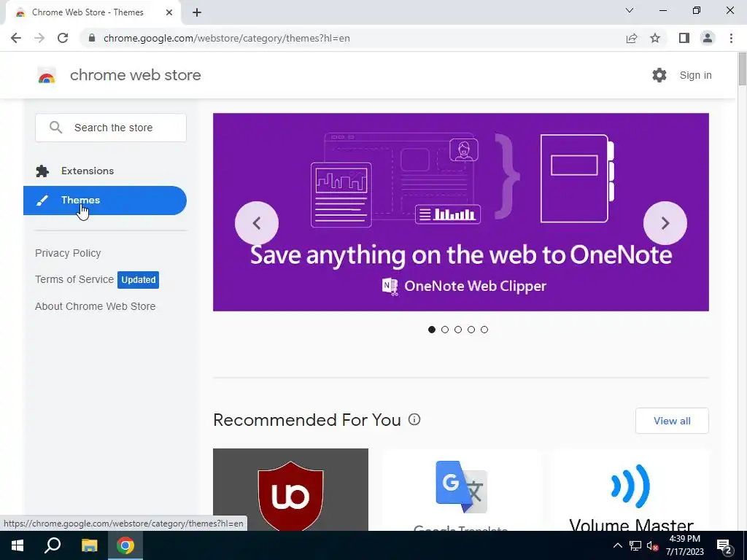The image size is (747, 560).
Task: Open the Google Translate extension card
Action: pos(461,489)
